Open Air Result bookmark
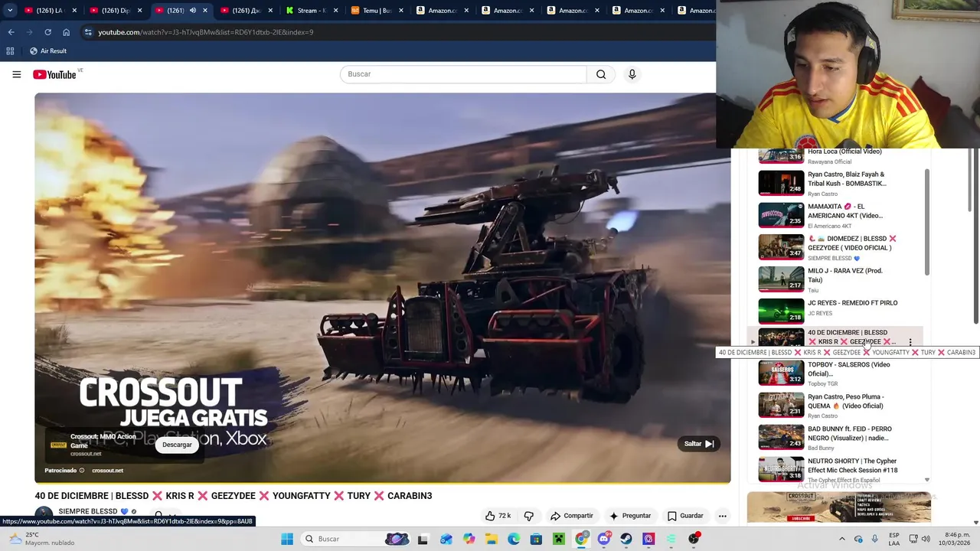Viewport: 980px width, 551px height. [47, 51]
